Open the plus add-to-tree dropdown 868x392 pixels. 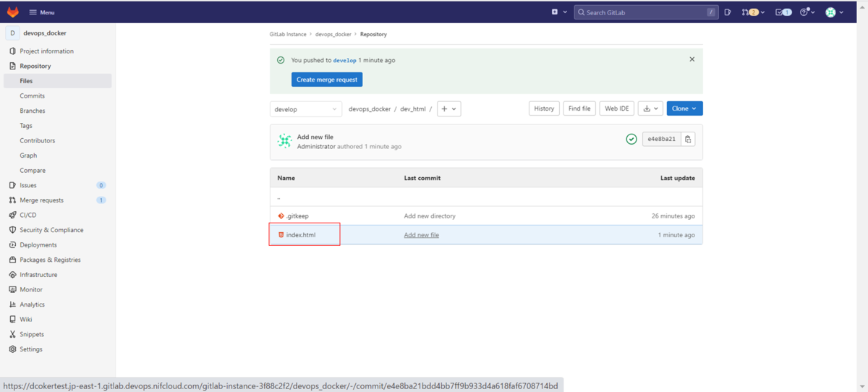(448, 109)
